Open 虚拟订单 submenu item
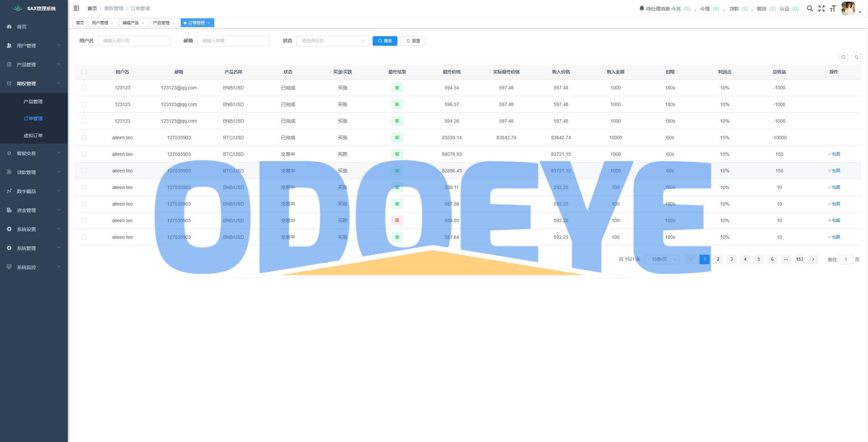Viewport: 868px width, 442px height. pos(34,135)
